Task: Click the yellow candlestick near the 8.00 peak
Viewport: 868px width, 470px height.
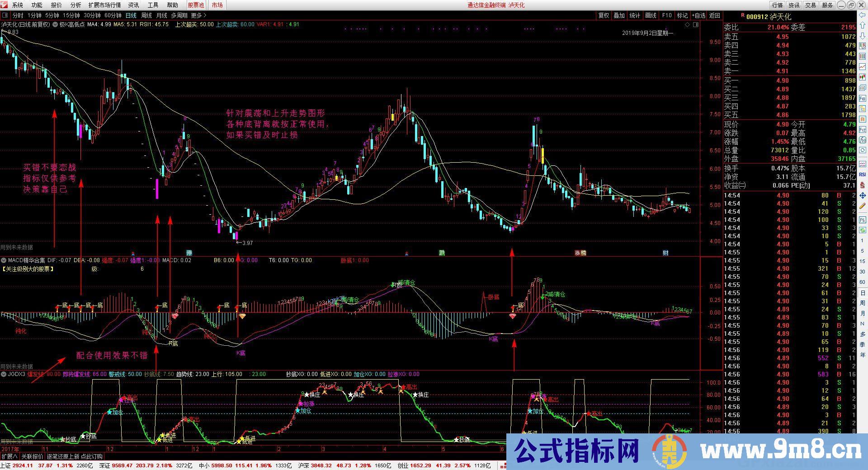Action: [393, 117]
